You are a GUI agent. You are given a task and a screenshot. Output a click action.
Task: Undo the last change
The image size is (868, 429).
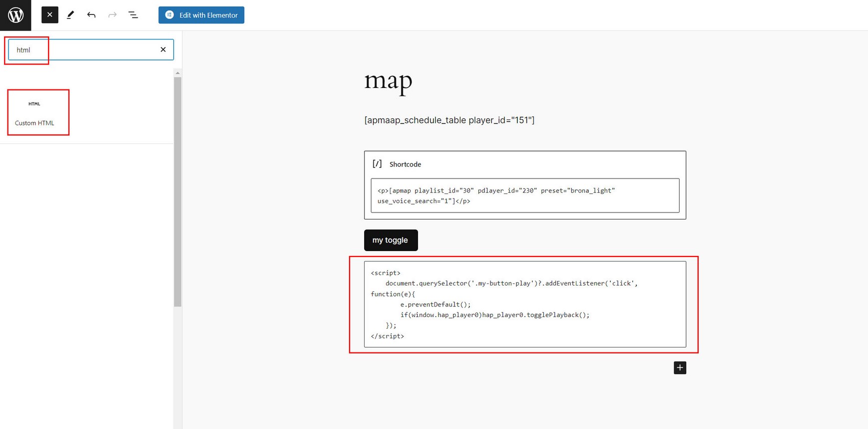(91, 15)
